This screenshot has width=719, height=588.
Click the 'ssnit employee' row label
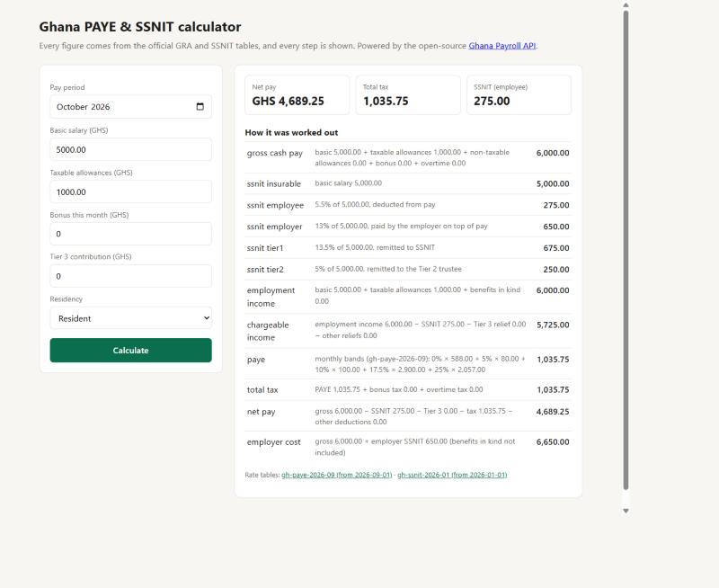click(275, 206)
